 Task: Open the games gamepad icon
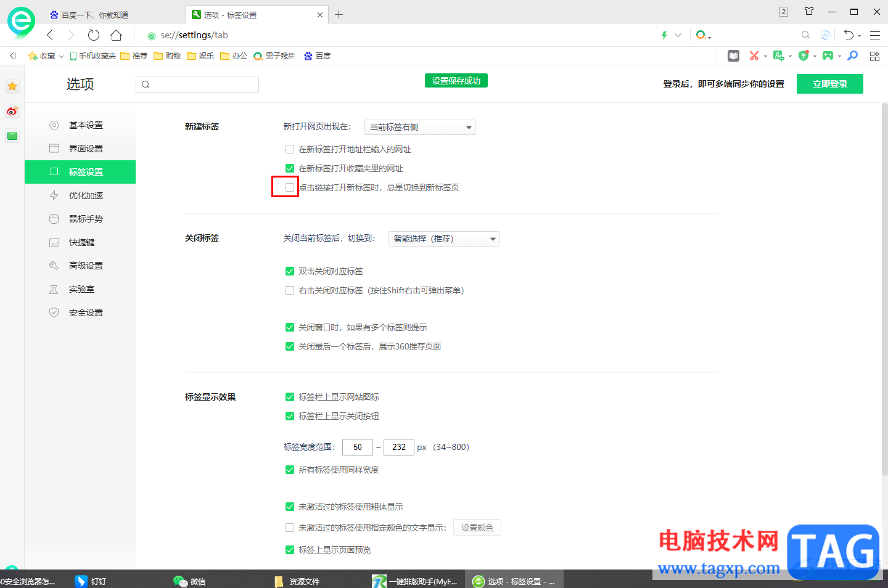coord(828,55)
